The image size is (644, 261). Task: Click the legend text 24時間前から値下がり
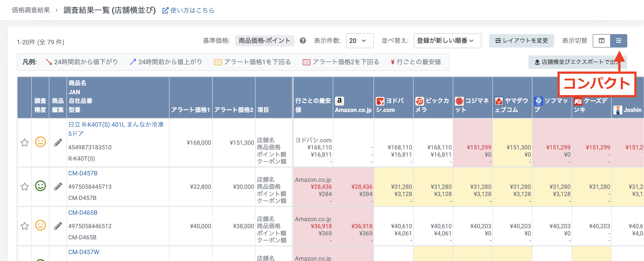coord(86,62)
